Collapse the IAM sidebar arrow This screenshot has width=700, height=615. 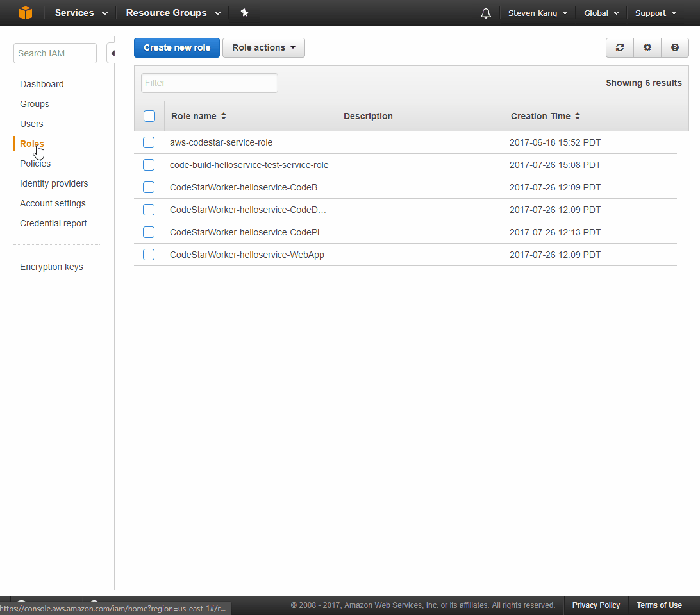(113, 53)
